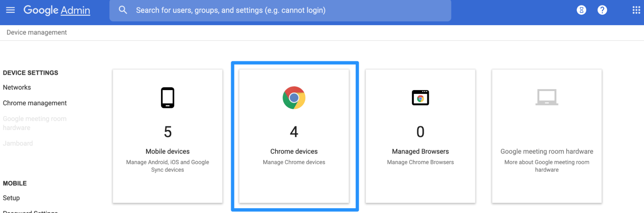Select Google meeting room hardware sidebar item
Image resolution: width=644 pixels, height=213 pixels.
point(35,123)
